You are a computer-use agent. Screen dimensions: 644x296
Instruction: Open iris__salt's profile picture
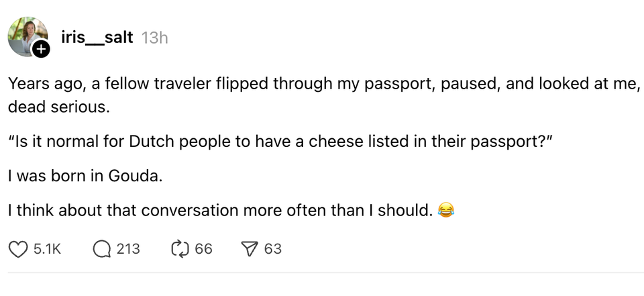coord(28,37)
